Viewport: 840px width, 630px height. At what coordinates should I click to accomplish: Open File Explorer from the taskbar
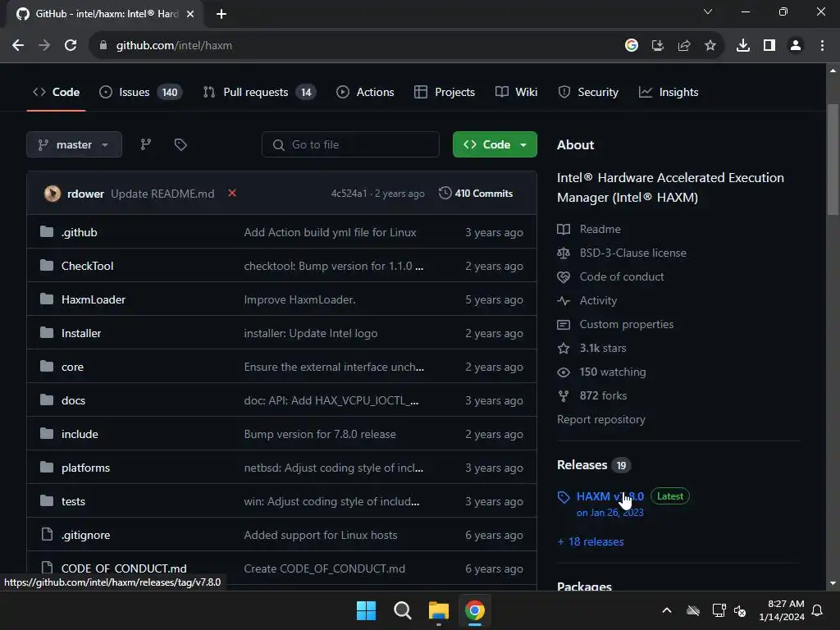point(439,610)
